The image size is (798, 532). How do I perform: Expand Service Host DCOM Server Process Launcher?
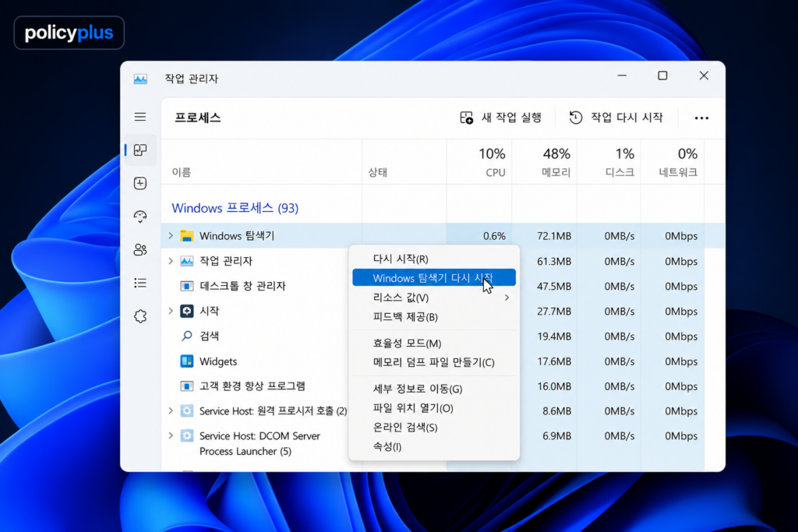(171, 435)
